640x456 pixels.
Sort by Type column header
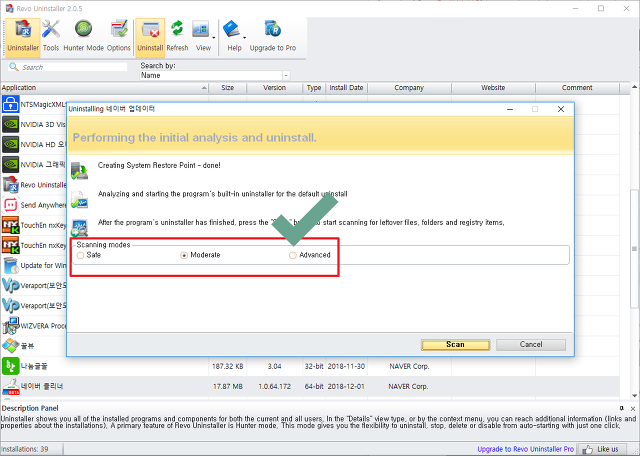pyautogui.click(x=314, y=88)
